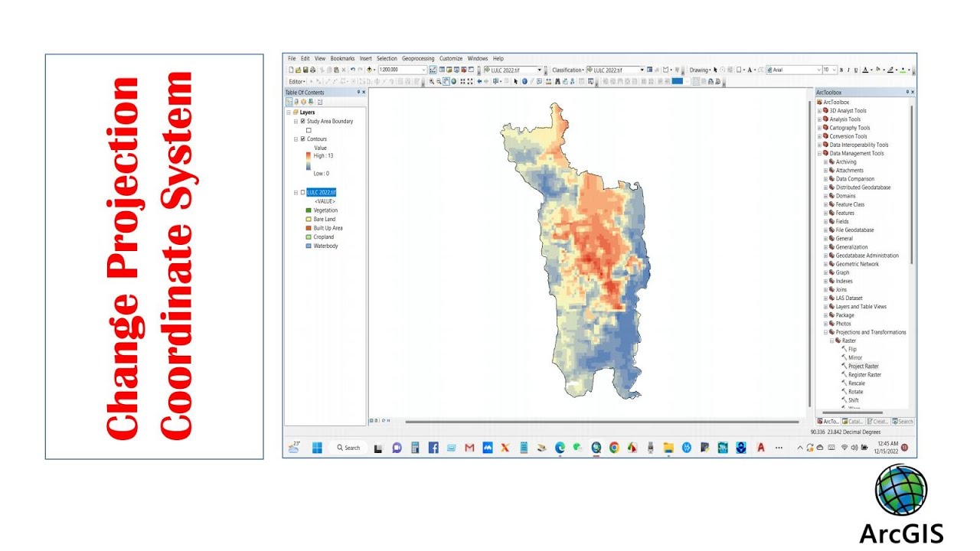The width and height of the screenshot is (980, 551).
Task: Expand the Conversion Tools toolbox
Action: click(x=819, y=136)
